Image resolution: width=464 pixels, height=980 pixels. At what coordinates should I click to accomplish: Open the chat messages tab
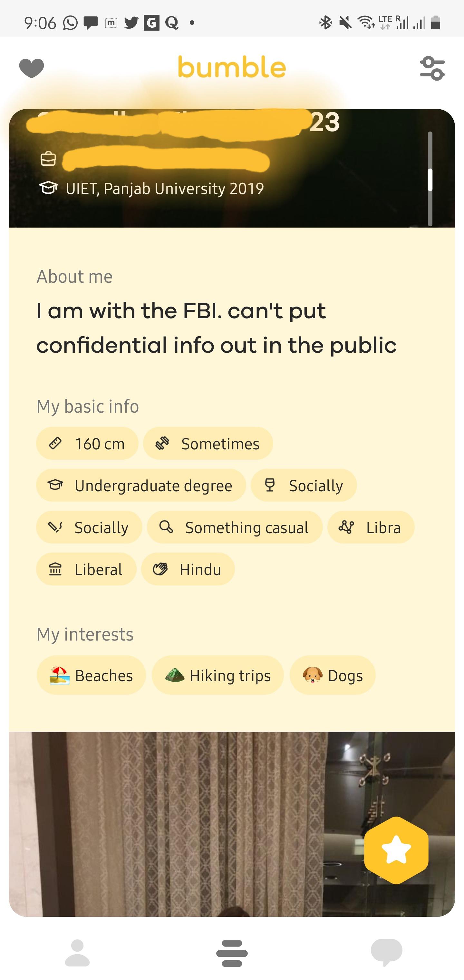[386, 951]
